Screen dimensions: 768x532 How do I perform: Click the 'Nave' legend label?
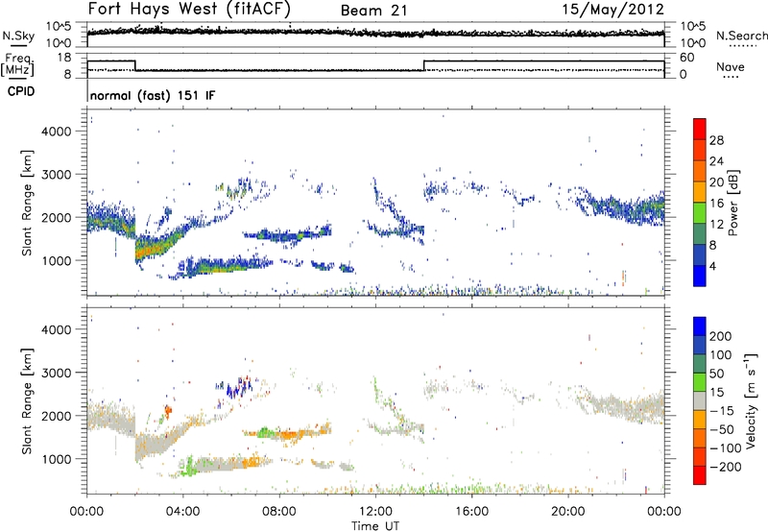(730, 67)
